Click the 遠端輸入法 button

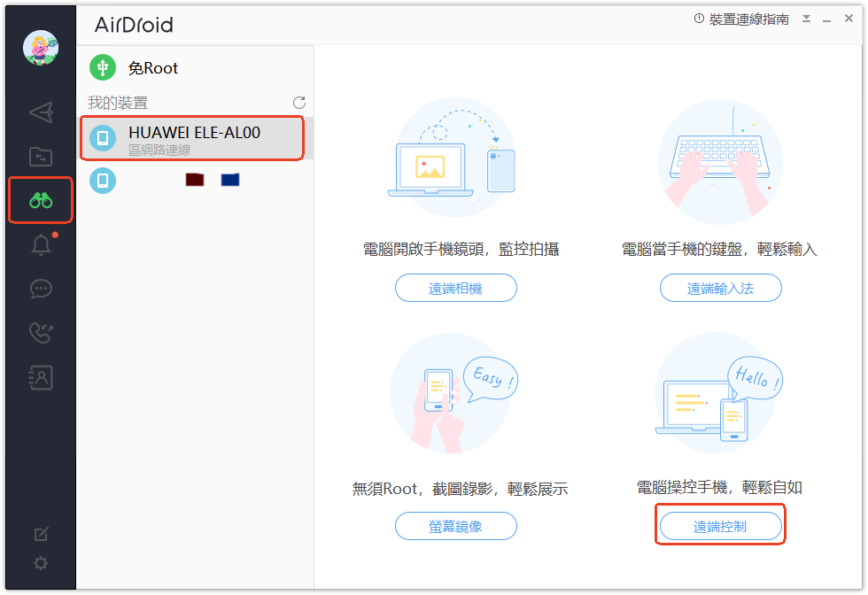(x=720, y=288)
